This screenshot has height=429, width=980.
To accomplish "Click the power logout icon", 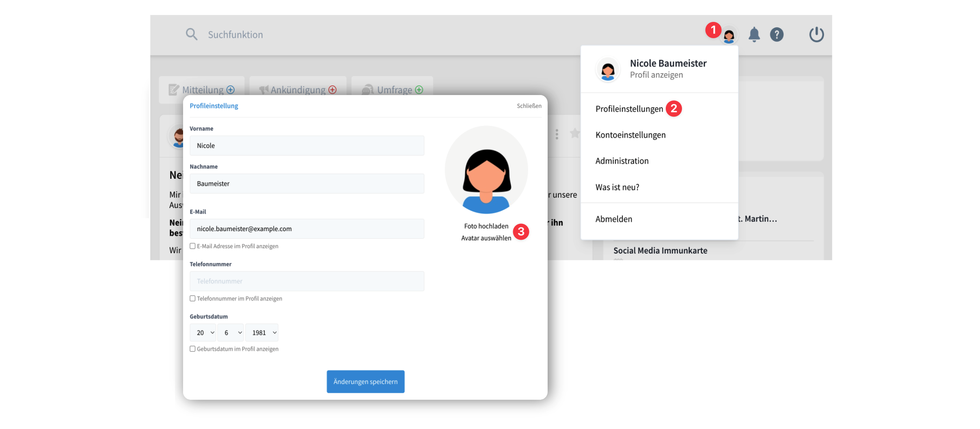I will pos(816,35).
